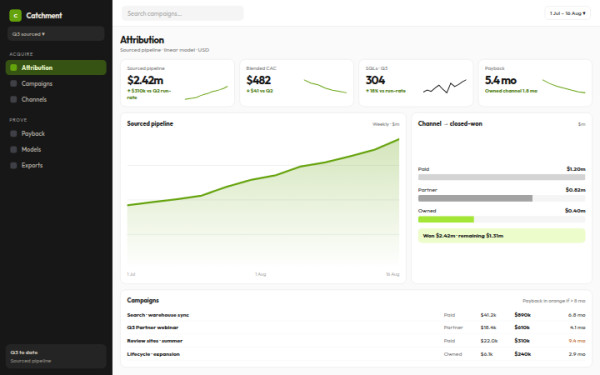Click the Won $2.42m remaining $1.31m banner

pos(502,236)
